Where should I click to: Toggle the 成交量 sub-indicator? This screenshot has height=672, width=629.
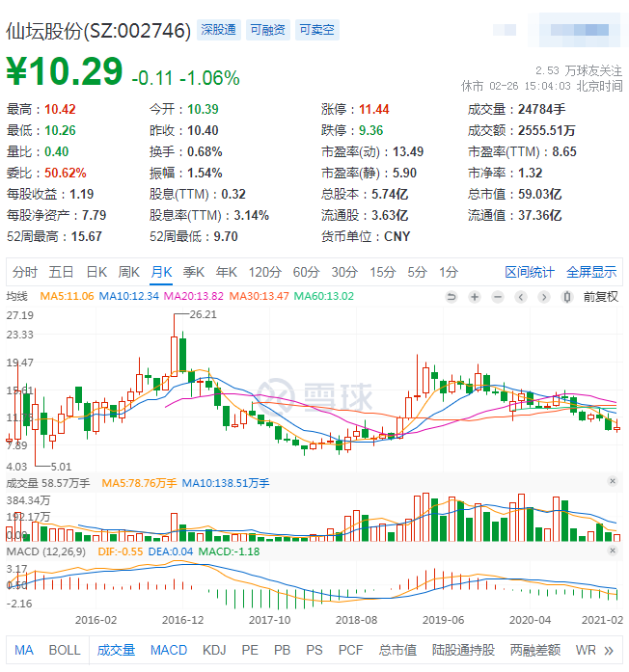[x=116, y=651]
